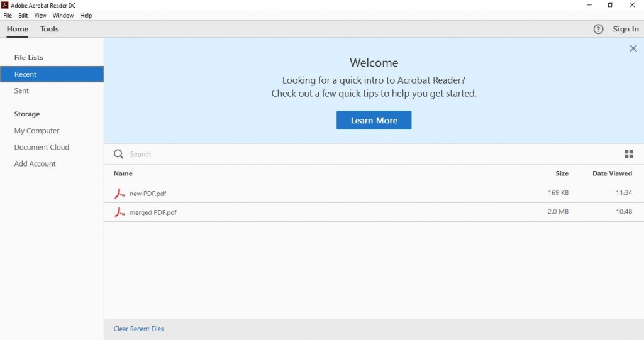The width and height of the screenshot is (644, 340).
Task: Click the search magnifier icon
Action: point(118,154)
